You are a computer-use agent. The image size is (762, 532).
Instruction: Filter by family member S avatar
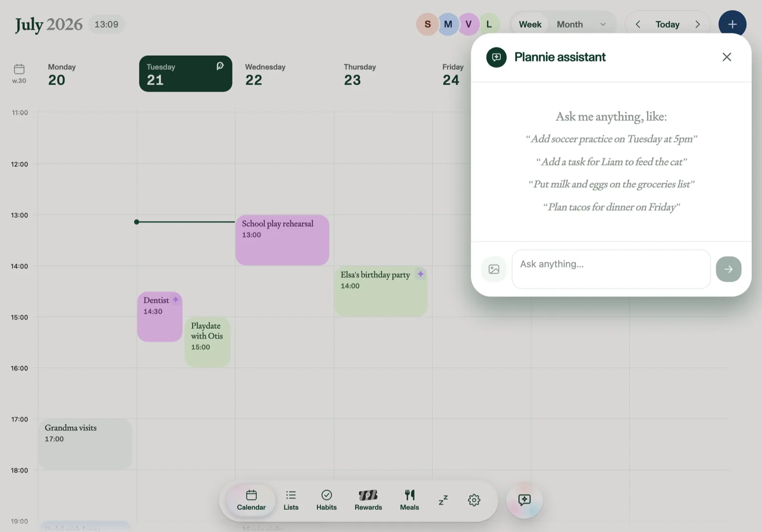tap(427, 24)
